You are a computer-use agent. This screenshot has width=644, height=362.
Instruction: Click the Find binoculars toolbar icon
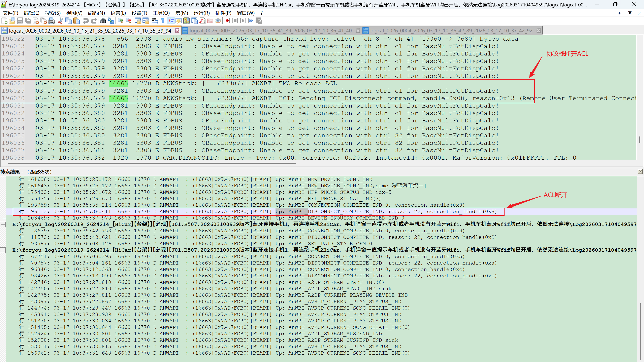pos(103,21)
